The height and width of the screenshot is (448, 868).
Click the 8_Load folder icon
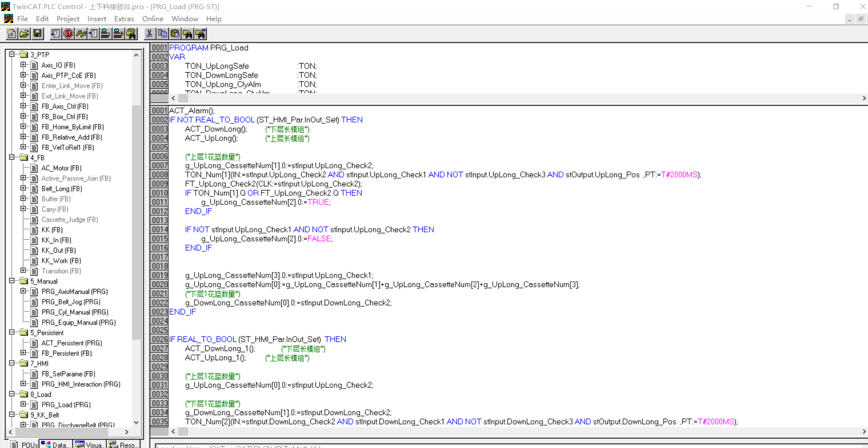[24, 395]
